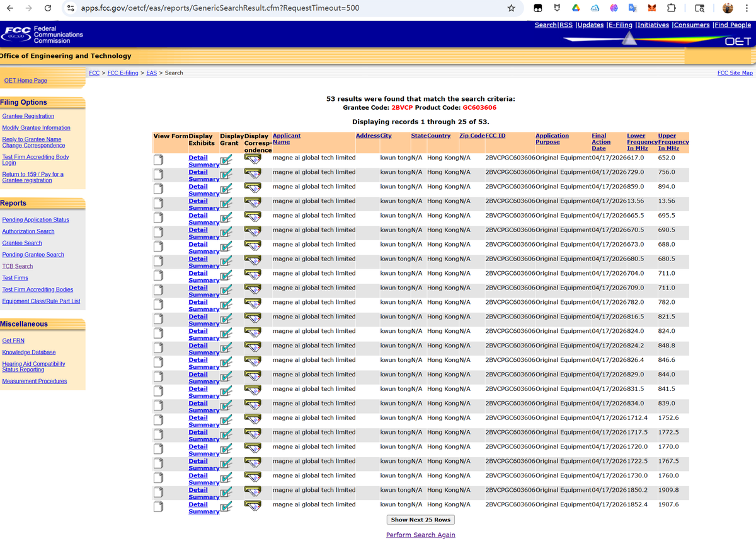
Task: Open browser extensions puzzle icon
Action: [671, 8]
